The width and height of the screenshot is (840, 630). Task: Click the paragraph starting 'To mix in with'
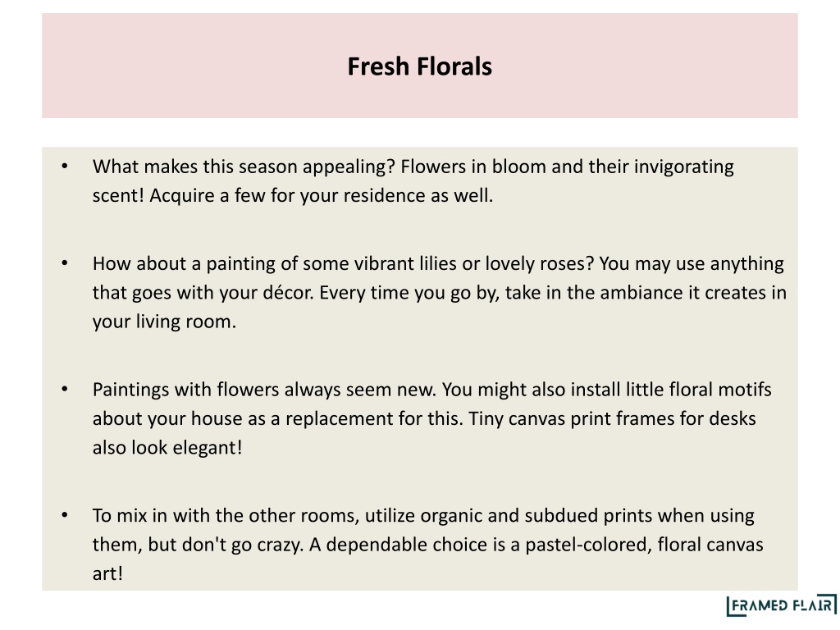(x=427, y=545)
